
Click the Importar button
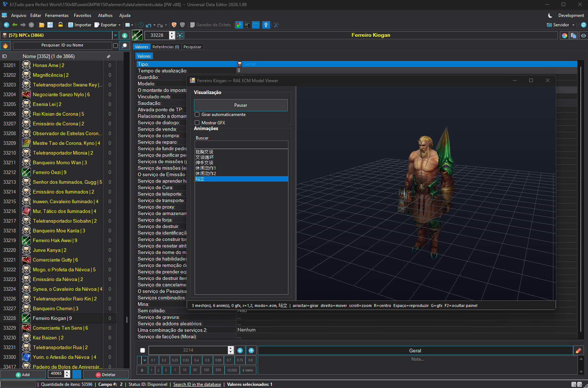click(80, 25)
